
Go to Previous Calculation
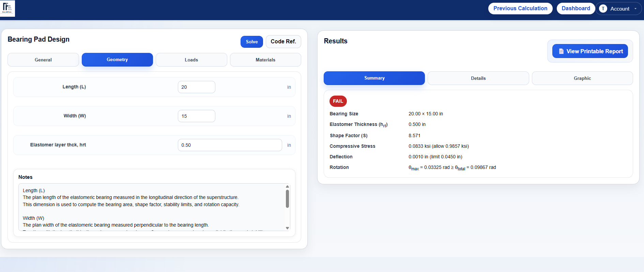click(520, 9)
